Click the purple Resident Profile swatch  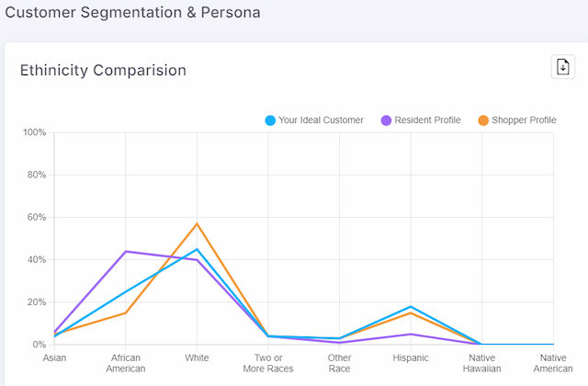tap(386, 120)
